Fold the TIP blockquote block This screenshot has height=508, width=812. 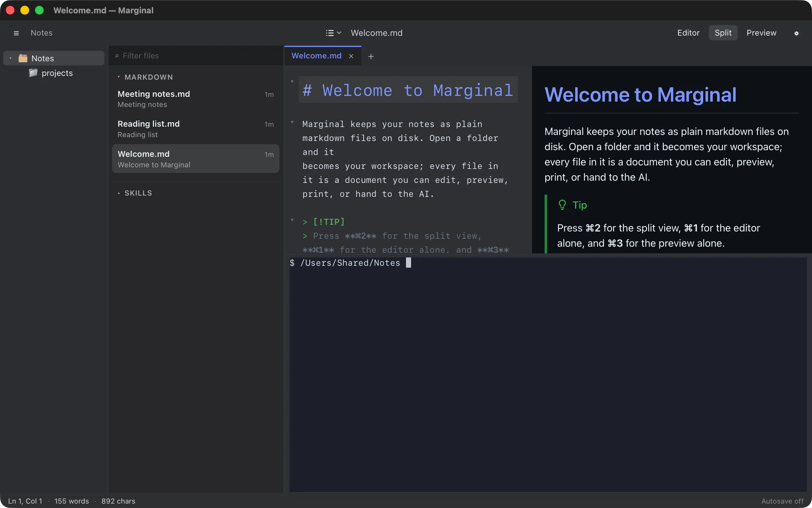point(292,220)
